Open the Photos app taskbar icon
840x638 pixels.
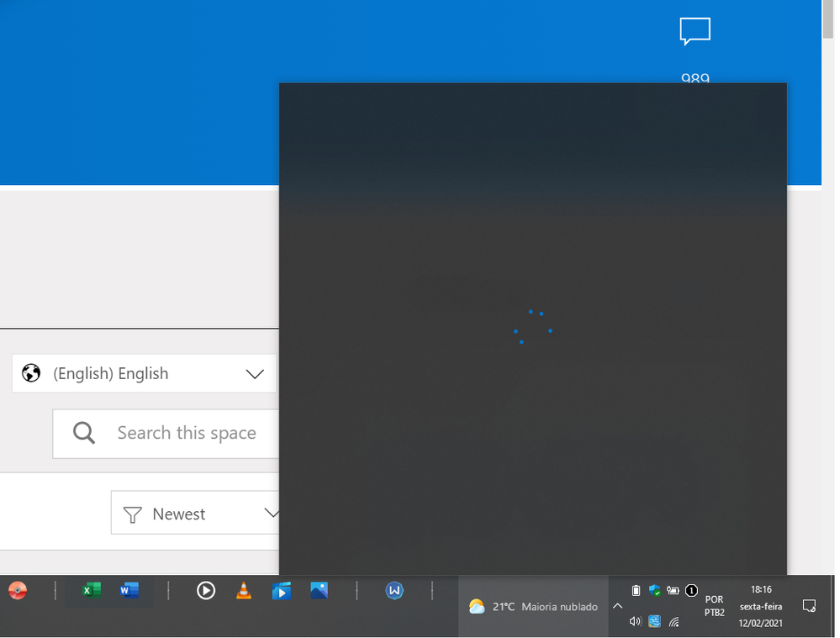point(319,590)
